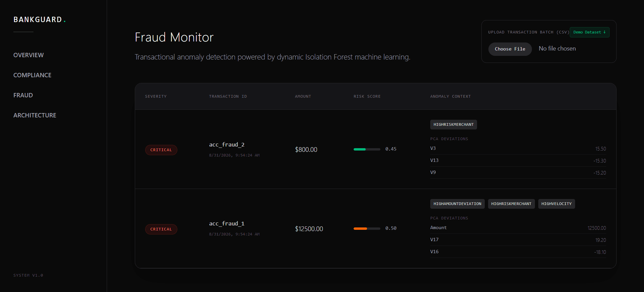
Task: Click the $12500.00 amount
Action: [309, 229]
